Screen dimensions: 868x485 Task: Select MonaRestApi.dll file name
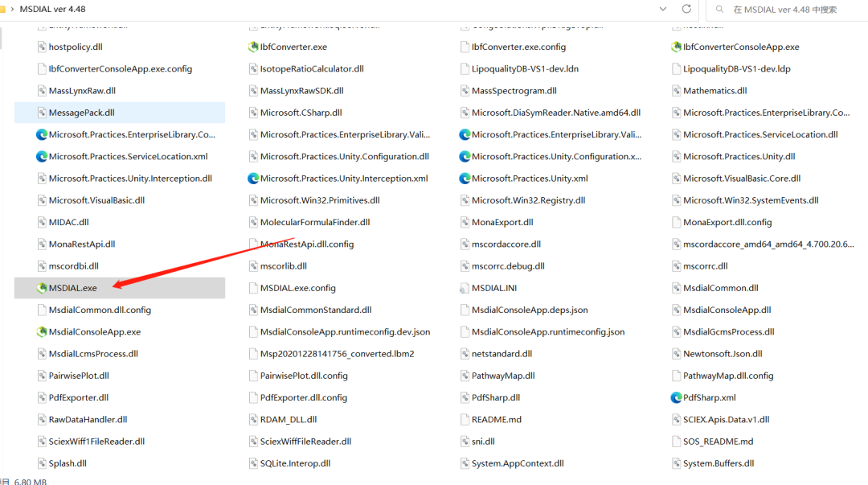coord(82,245)
